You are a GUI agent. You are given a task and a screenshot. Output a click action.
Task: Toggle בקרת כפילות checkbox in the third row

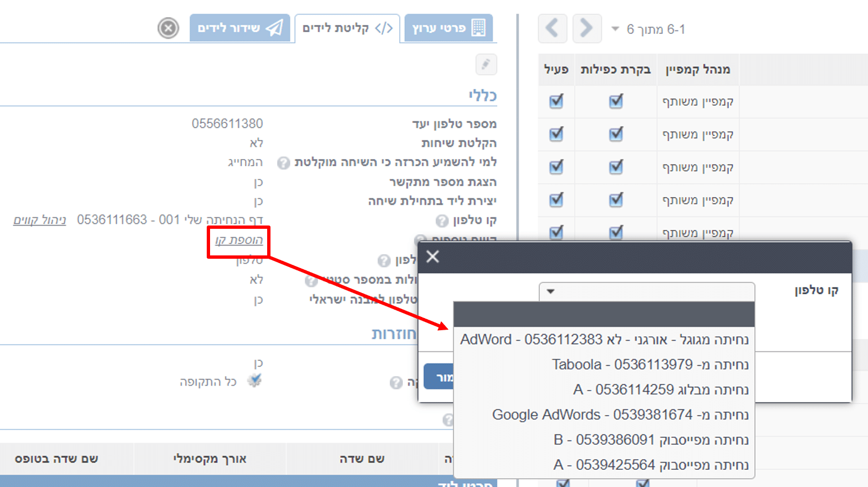pos(616,167)
